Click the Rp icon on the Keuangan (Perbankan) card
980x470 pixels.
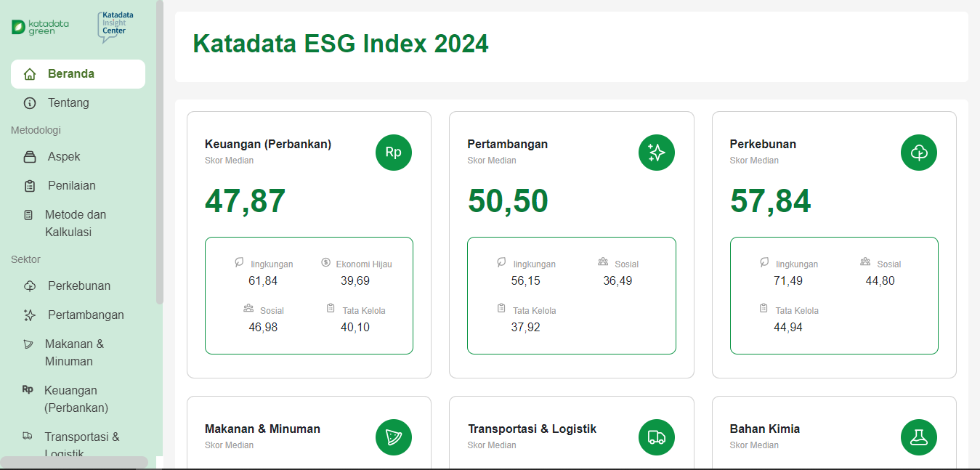393,153
